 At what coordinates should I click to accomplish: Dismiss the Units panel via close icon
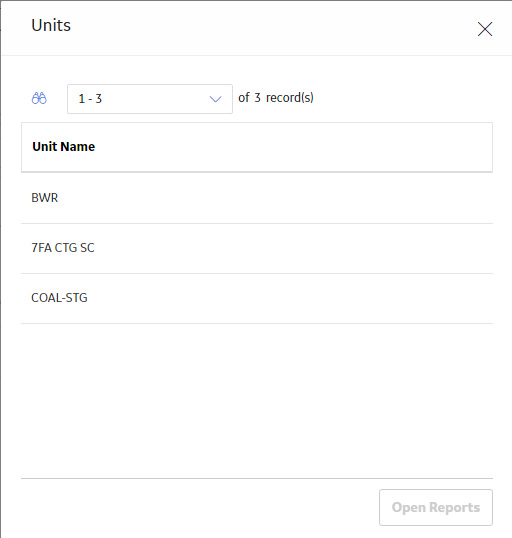(485, 29)
